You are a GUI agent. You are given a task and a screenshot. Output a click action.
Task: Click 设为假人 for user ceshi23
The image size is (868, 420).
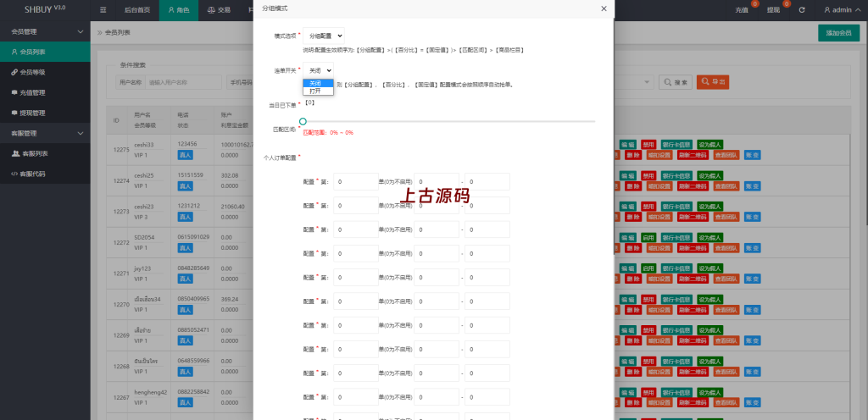pos(709,206)
